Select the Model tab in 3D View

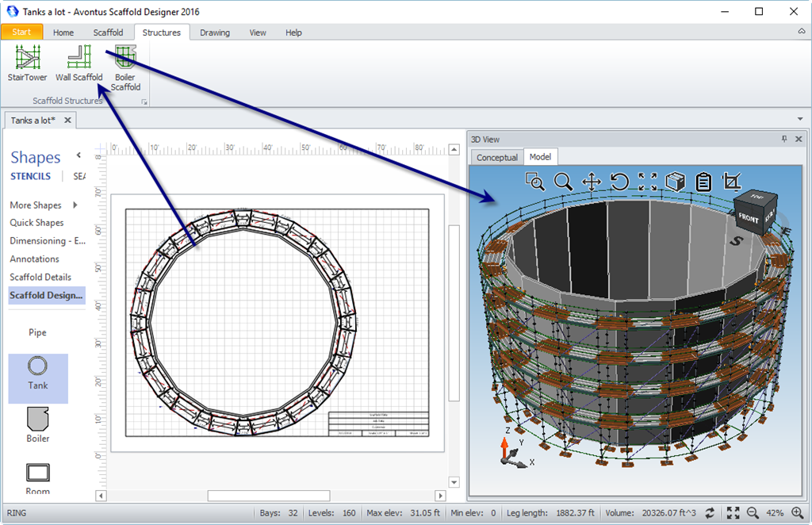tap(540, 156)
